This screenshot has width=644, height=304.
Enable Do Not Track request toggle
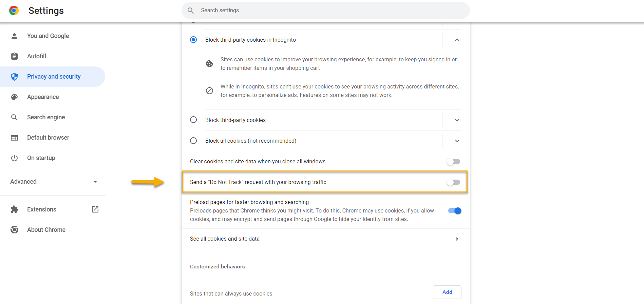[x=453, y=182]
